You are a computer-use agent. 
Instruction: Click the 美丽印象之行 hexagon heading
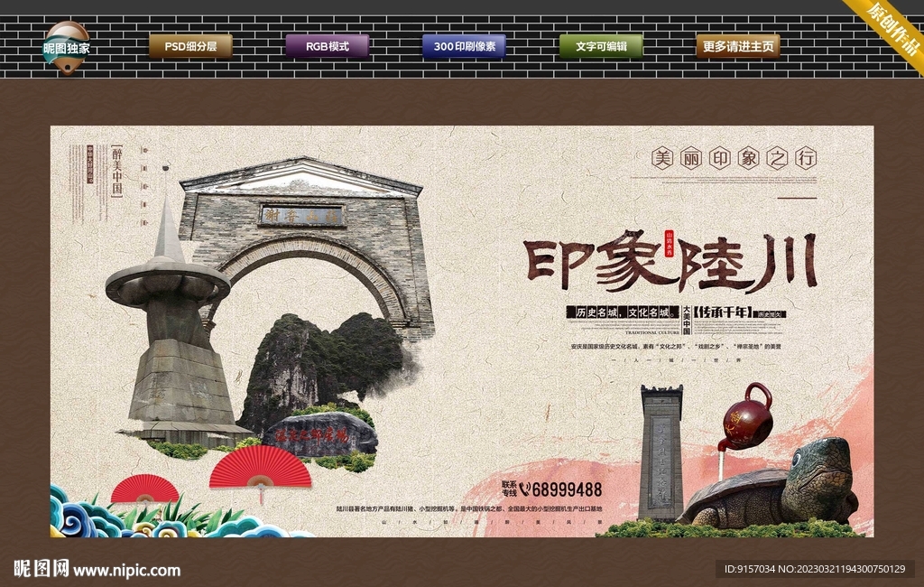(x=735, y=158)
